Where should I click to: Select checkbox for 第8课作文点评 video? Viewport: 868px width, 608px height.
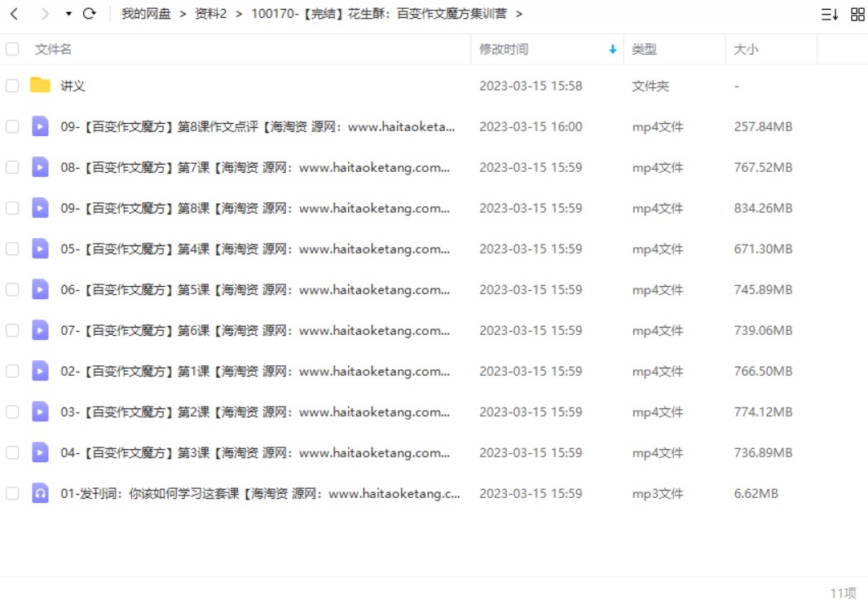pyautogui.click(x=12, y=127)
